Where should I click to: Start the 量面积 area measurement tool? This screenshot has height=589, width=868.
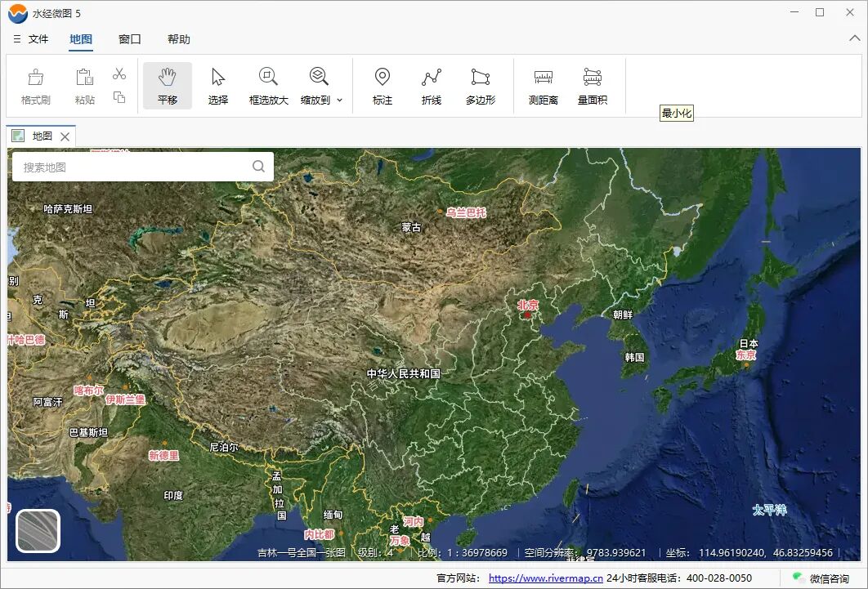tap(593, 86)
